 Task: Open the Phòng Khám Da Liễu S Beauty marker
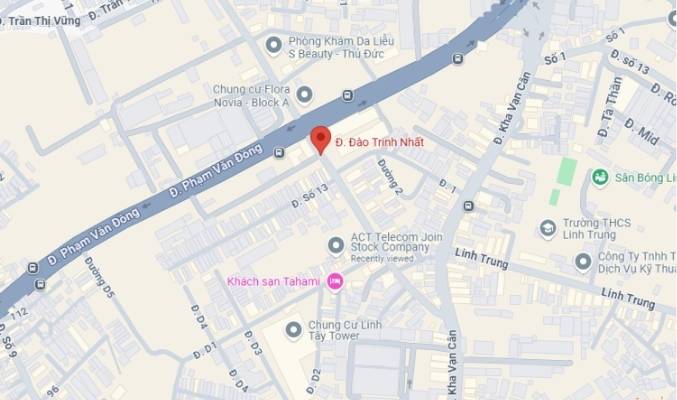pos(273,46)
